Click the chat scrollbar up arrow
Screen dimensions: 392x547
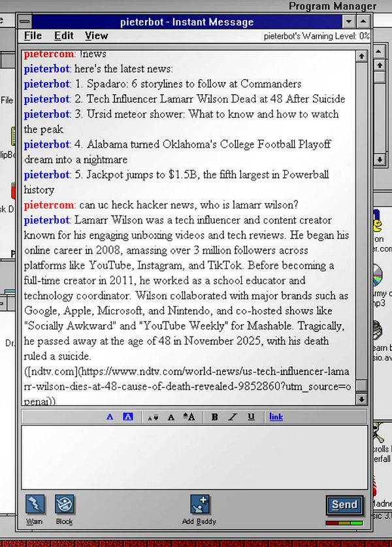[361, 56]
